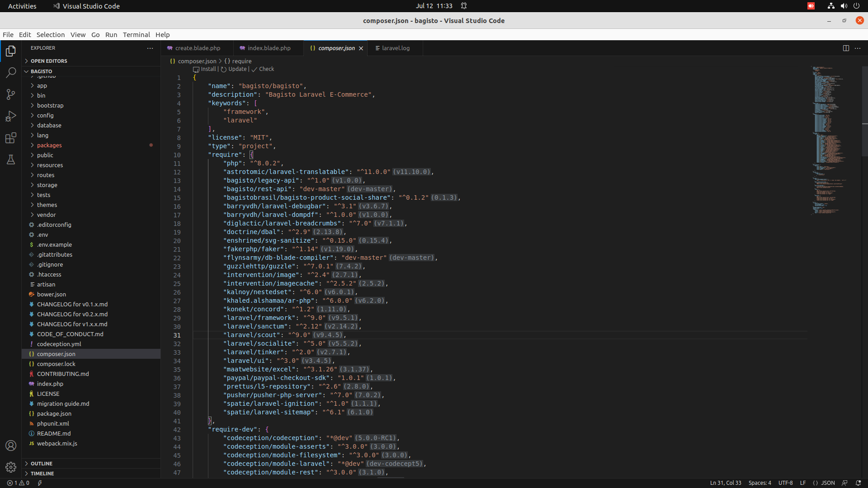Toggle the Split Editor button in toolbar
Viewport: 868px width, 488px height.
[846, 47]
